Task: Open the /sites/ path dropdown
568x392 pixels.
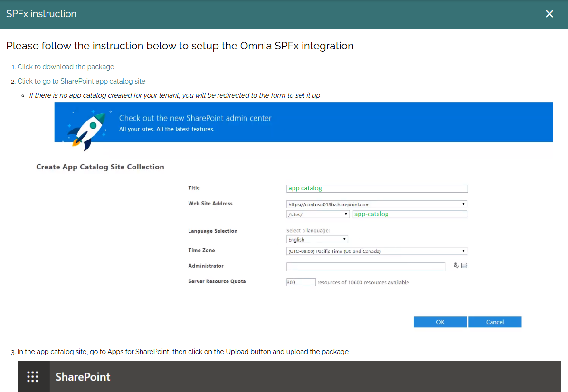Action: 318,215
